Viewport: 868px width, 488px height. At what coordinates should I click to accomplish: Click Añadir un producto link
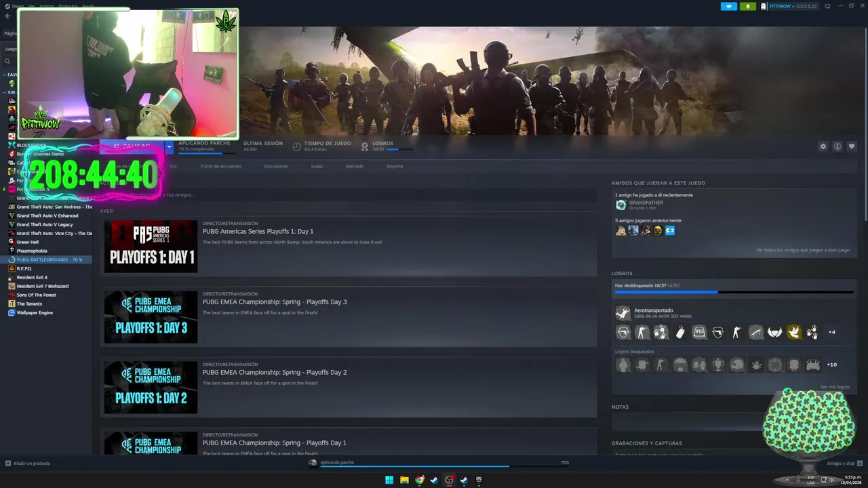pos(32,464)
